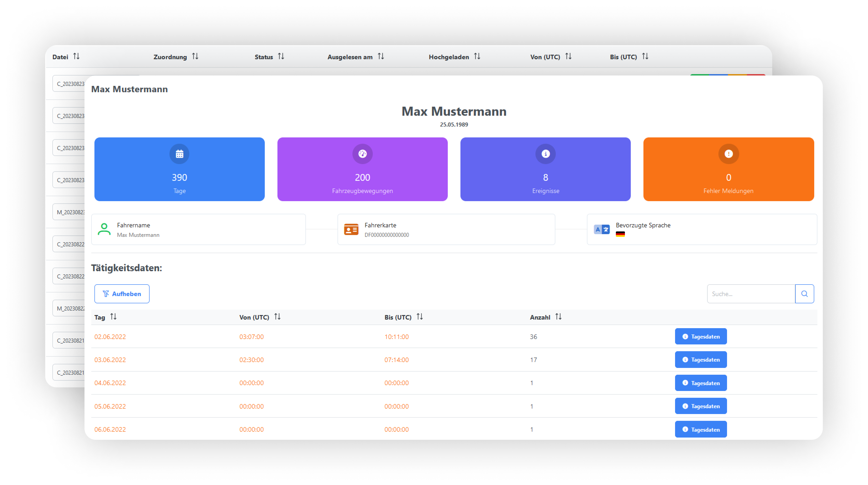Screen dimensions: 868x485
Task: Click the green driver profile icon
Action: pos(104,229)
